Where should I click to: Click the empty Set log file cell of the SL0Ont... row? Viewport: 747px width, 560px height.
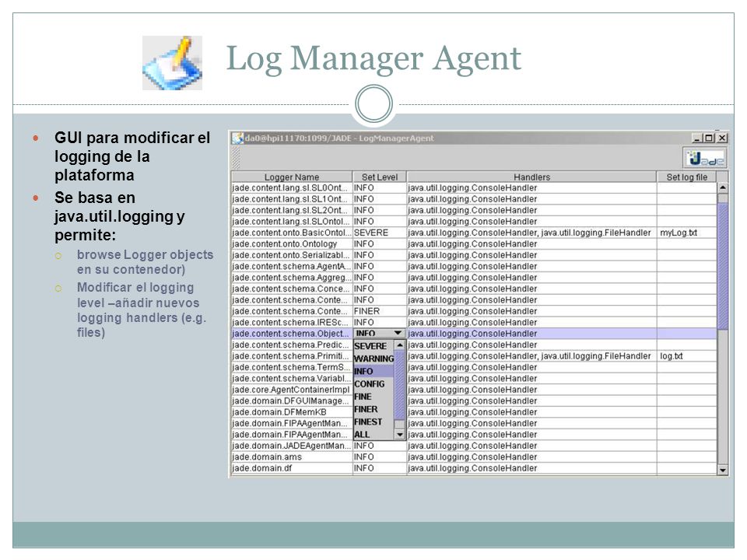tap(686, 188)
